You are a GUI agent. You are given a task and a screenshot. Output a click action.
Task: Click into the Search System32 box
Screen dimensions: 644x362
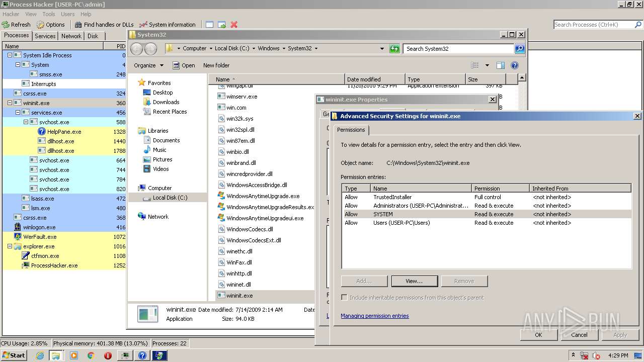pos(458,49)
